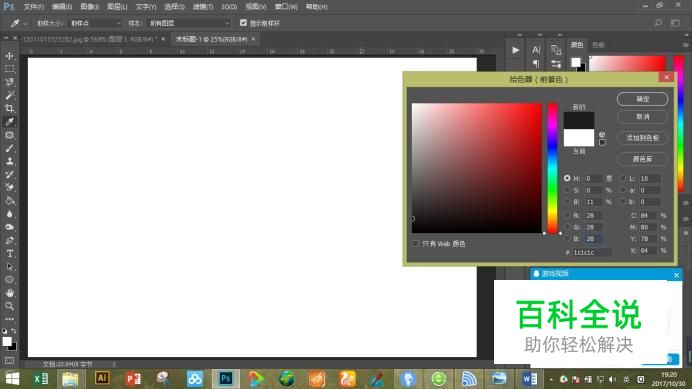The image size is (692, 389).
Task: Click Add to Swatches button
Action: (x=643, y=138)
